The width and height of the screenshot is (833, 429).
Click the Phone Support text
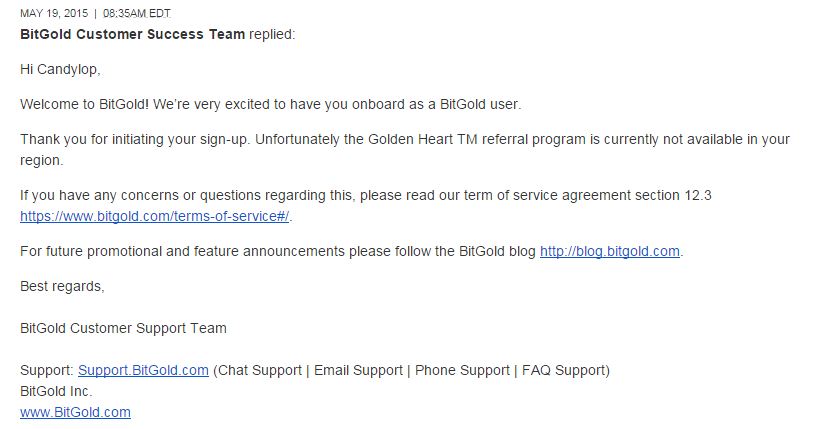(x=462, y=370)
